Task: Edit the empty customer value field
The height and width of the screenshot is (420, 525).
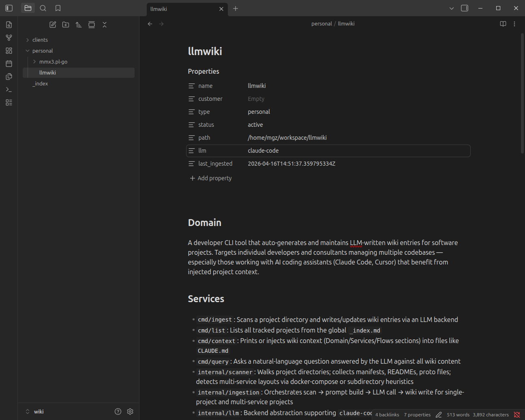Action: (358, 99)
